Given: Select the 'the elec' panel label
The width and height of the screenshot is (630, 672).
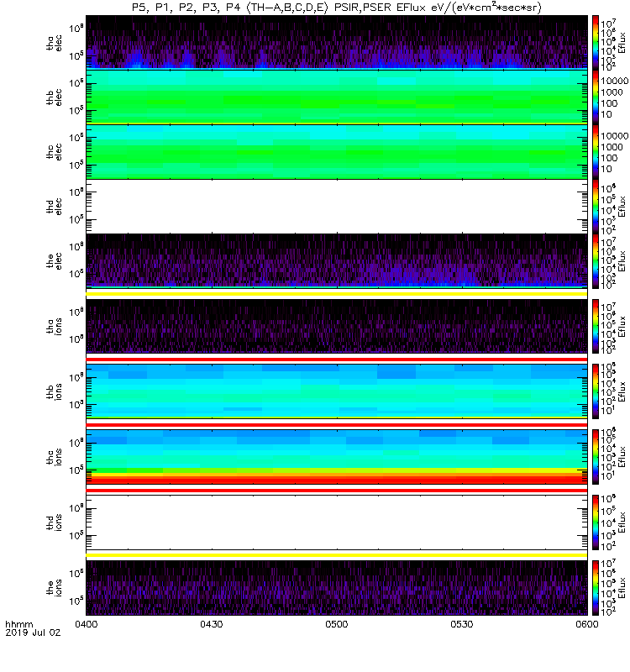Looking at the screenshot, I should point(54,261).
